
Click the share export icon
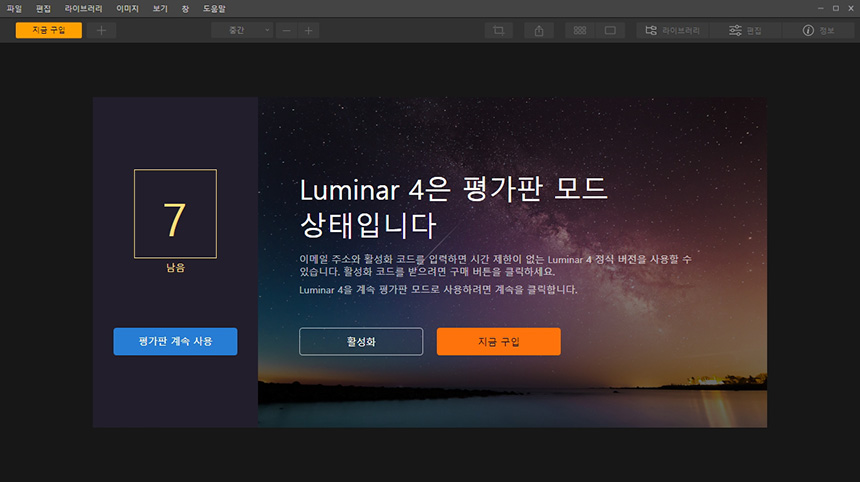point(539,31)
